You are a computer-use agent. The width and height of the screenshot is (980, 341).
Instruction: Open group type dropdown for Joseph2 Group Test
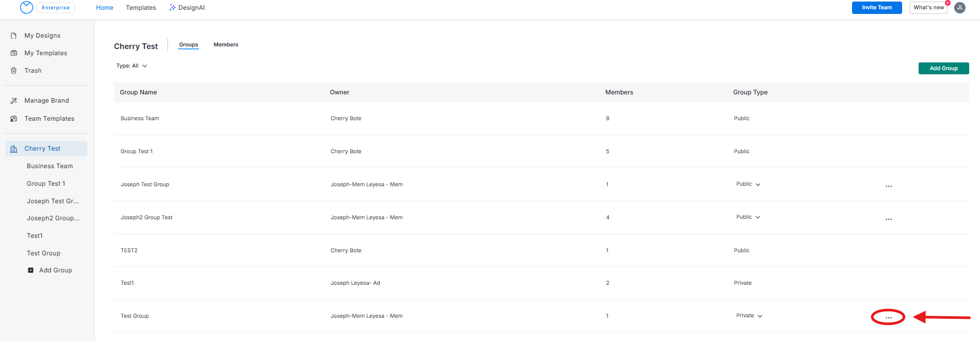click(x=748, y=217)
